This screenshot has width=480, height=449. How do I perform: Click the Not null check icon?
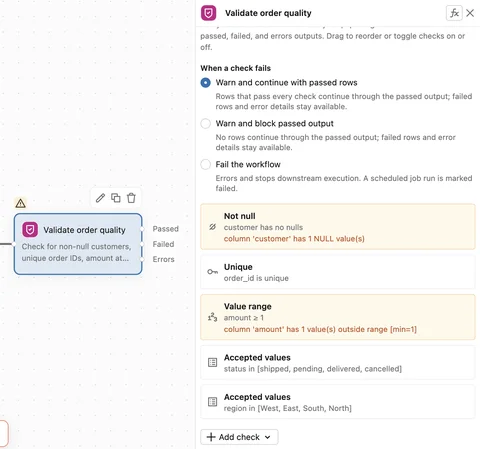coord(213,227)
